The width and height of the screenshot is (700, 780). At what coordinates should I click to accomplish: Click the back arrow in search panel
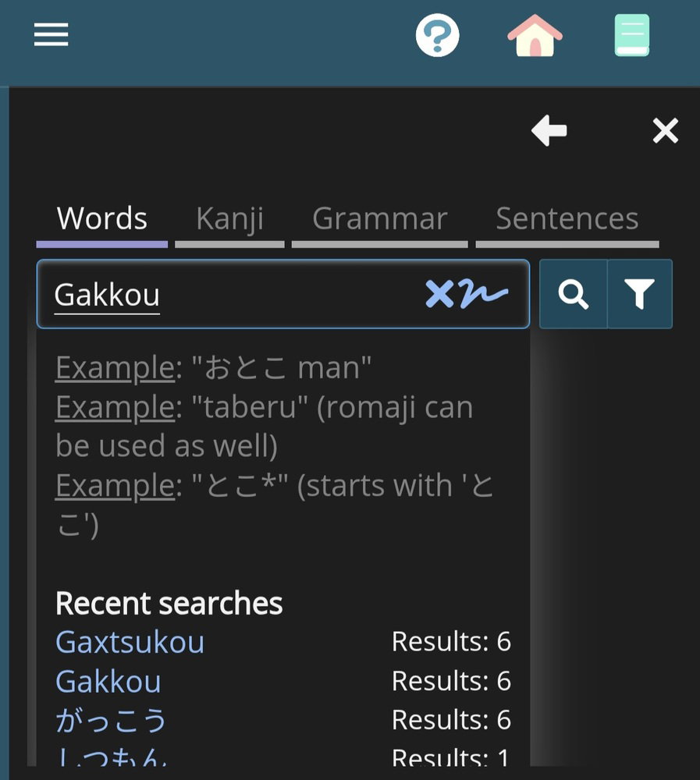pos(549,131)
